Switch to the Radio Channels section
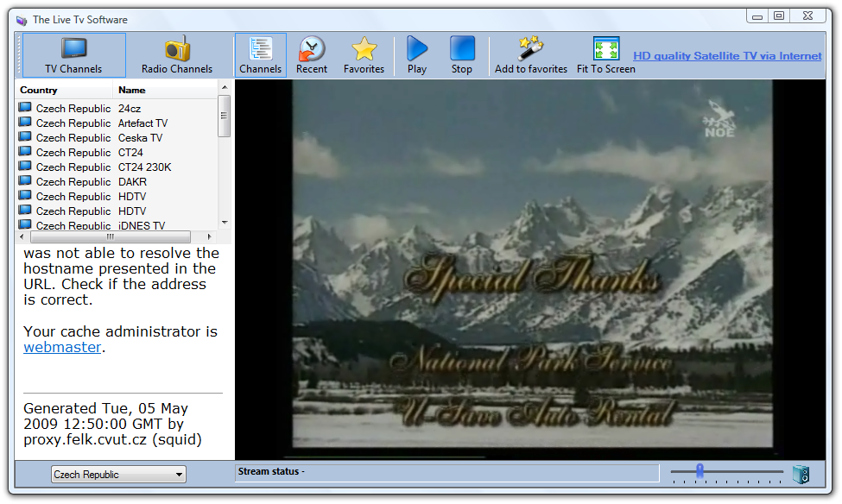 pyautogui.click(x=177, y=55)
